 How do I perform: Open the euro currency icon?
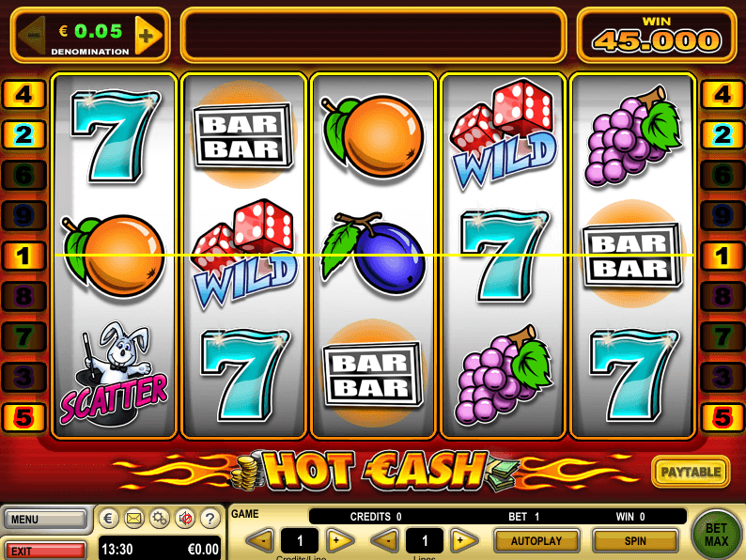pos(108,518)
